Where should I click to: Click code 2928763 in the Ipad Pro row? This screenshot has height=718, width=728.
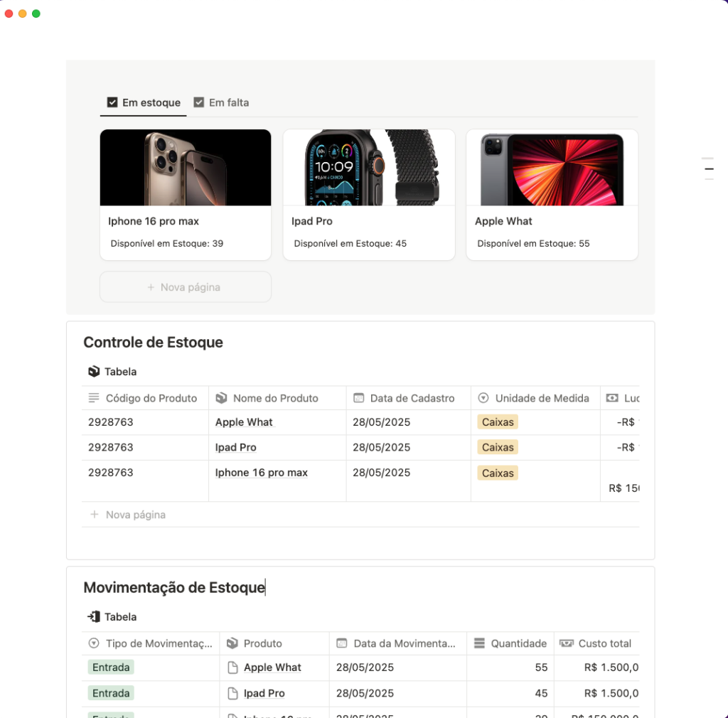click(x=110, y=447)
